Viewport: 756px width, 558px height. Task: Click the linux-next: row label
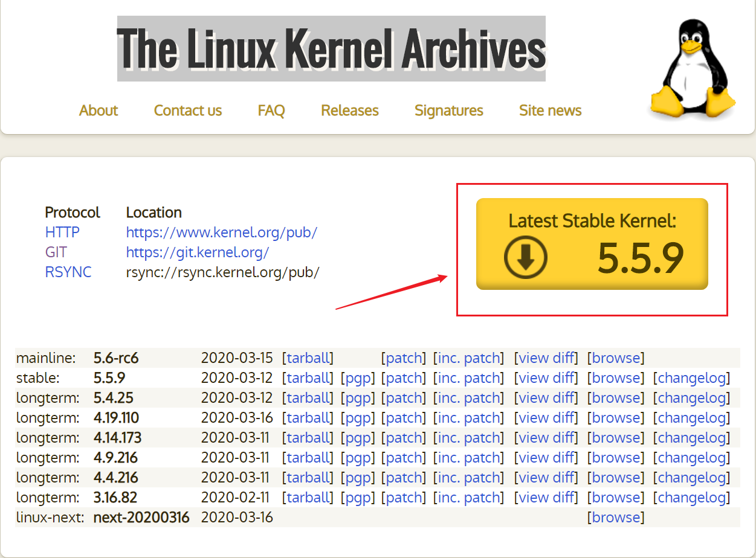(50, 518)
